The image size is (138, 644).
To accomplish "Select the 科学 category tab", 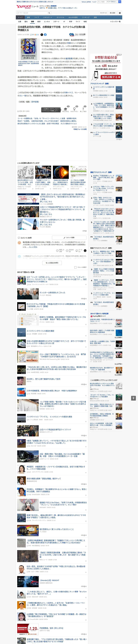I will point(71,21).
